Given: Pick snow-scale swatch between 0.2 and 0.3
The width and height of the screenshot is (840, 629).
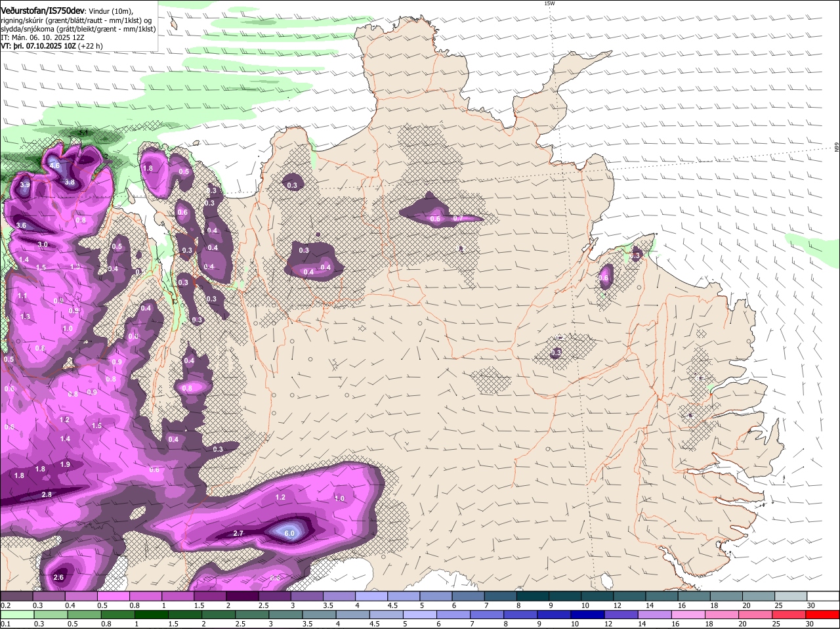Looking at the screenshot, I should (x=16, y=596).
